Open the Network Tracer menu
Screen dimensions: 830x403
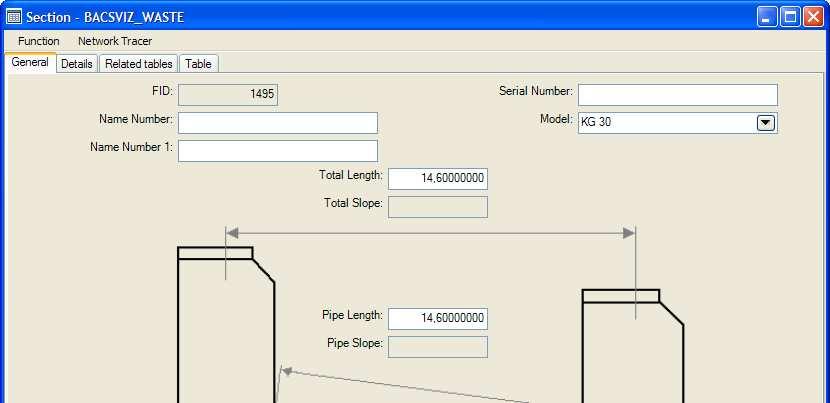point(115,41)
